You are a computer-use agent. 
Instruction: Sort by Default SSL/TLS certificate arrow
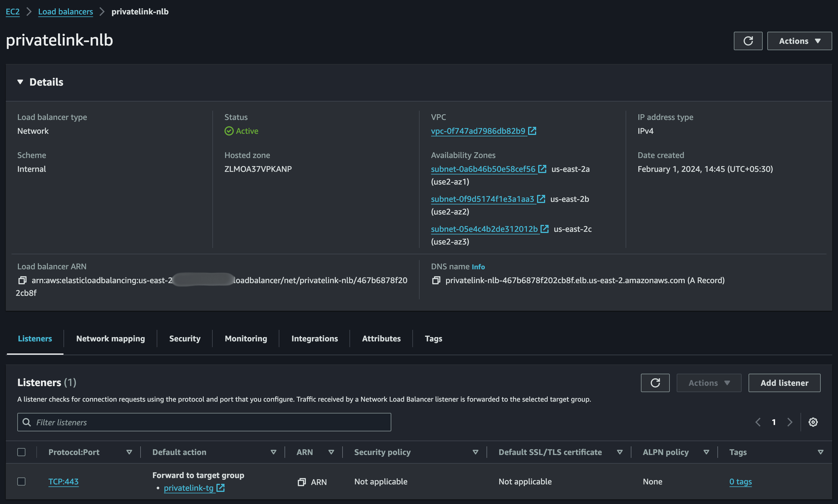[x=620, y=452]
